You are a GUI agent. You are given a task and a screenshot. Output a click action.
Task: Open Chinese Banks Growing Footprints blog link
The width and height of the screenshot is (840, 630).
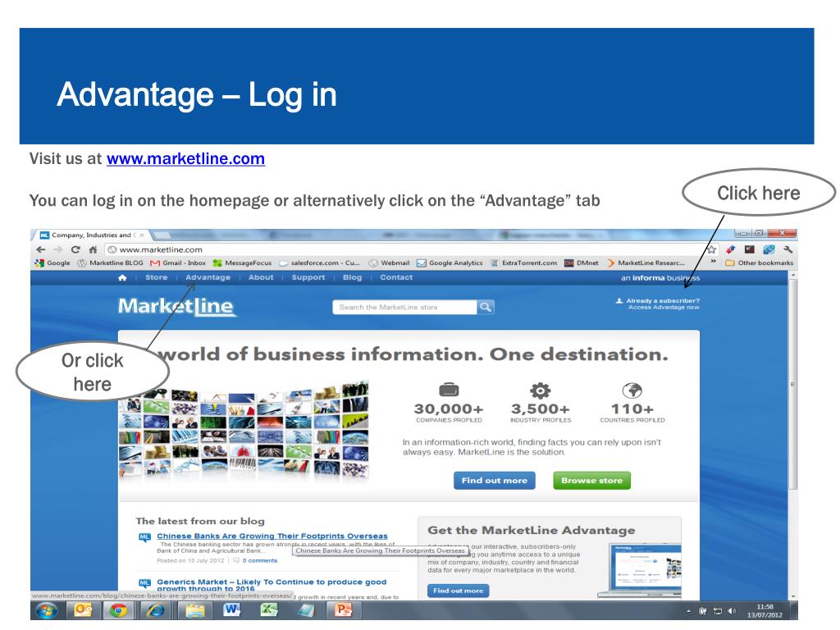coord(272,536)
